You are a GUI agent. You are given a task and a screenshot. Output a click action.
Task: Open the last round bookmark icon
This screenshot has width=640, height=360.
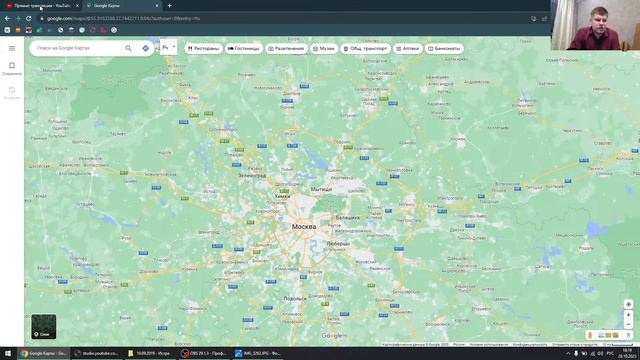[x=114, y=30]
